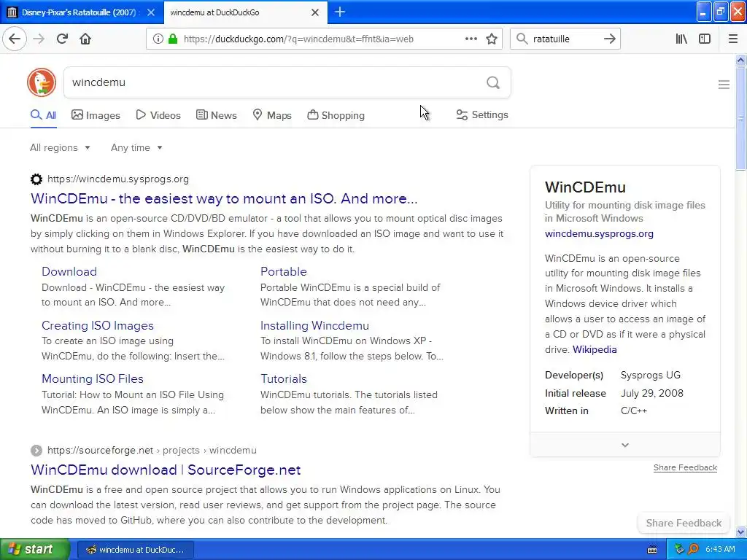747x560 pixels.
Task: Click the page scrollbar down arrow
Action: coord(741,532)
